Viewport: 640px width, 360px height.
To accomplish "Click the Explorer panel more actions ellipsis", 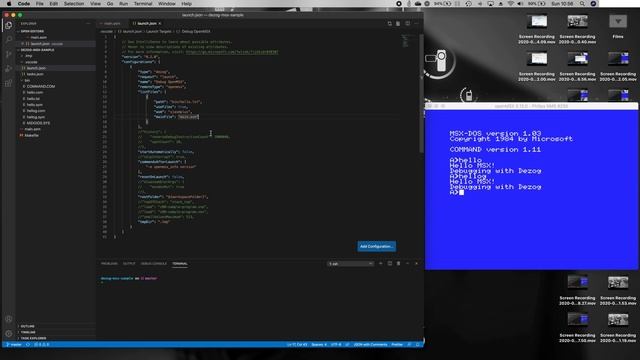I will tap(88, 24).
